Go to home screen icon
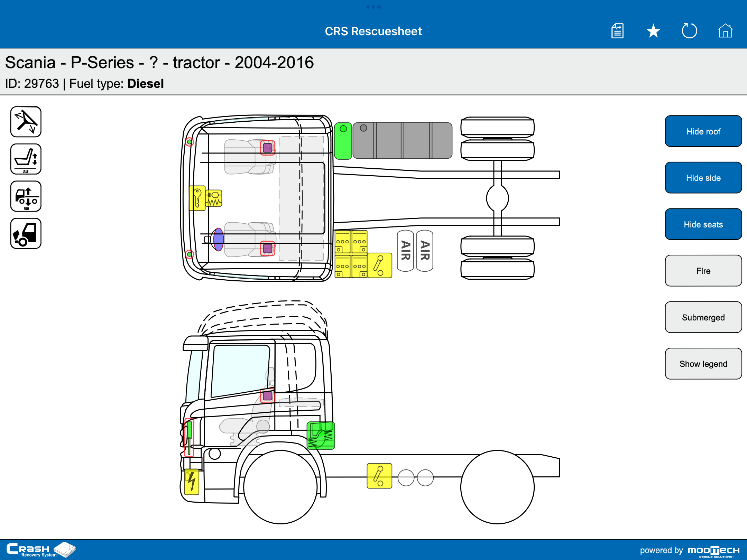Viewport: 747px width, 560px height. (725, 31)
